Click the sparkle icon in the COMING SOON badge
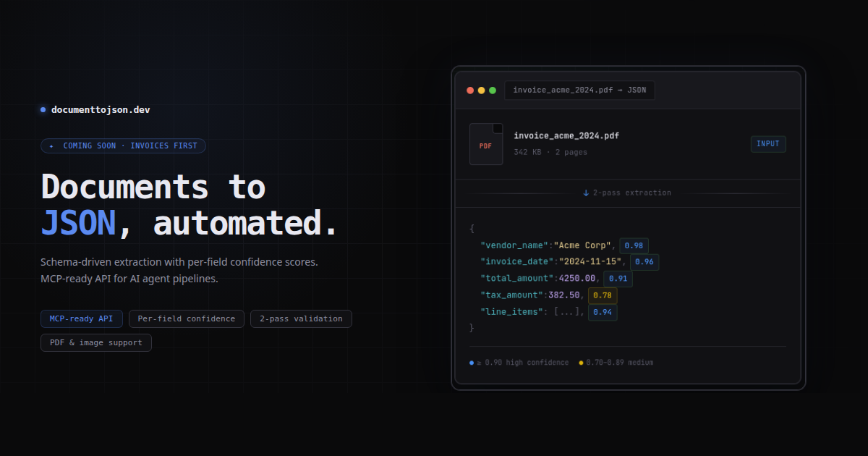The width and height of the screenshot is (868, 456). pyautogui.click(x=51, y=146)
